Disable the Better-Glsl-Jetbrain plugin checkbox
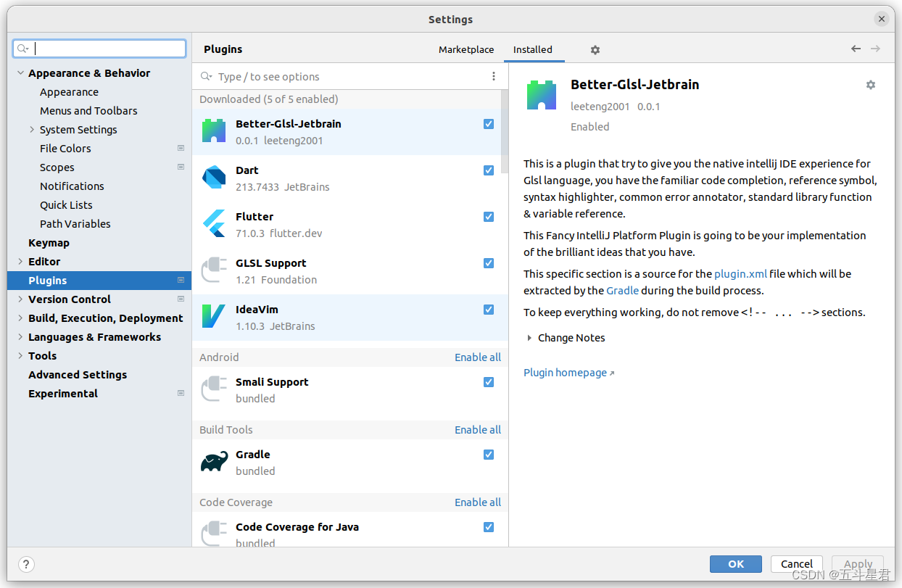Image resolution: width=902 pixels, height=588 pixels. 489,124
